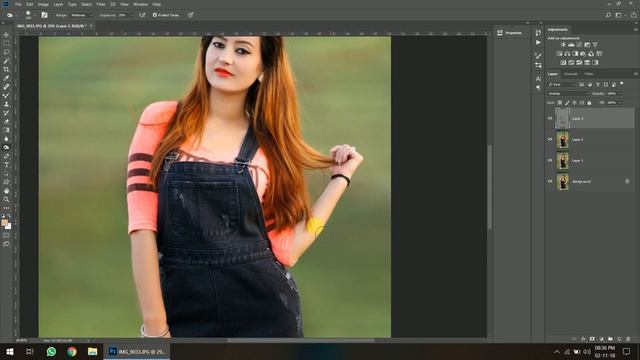The width and height of the screenshot is (640, 360).
Task: Toggle lock transparent pixels
Action: pyautogui.click(x=560, y=102)
